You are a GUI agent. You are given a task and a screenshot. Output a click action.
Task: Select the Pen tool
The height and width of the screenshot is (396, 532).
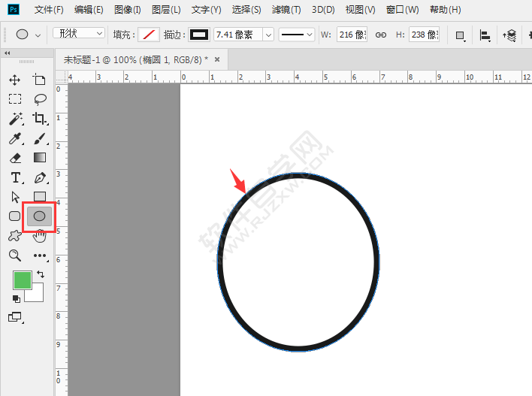click(x=40, y=177)
